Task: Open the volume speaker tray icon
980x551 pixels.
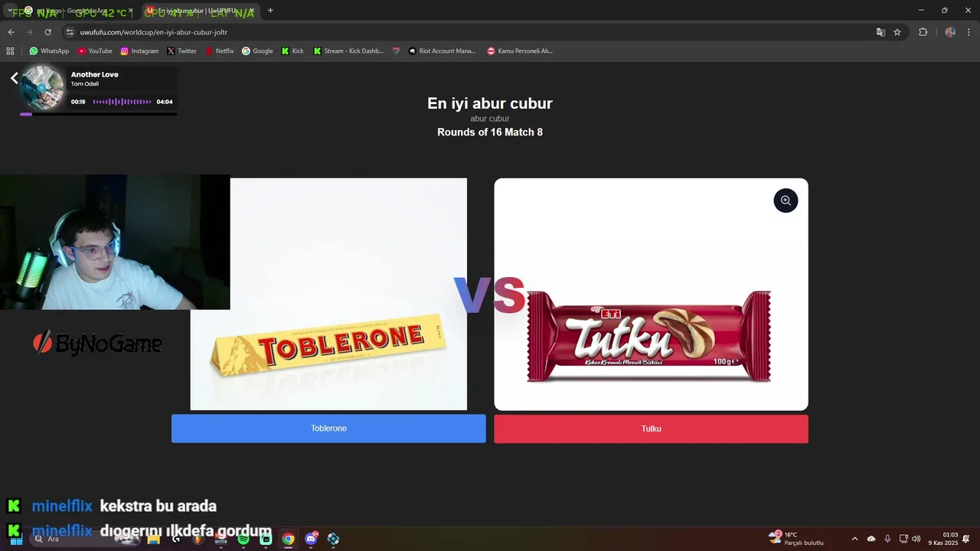Action: coord(916,539)
